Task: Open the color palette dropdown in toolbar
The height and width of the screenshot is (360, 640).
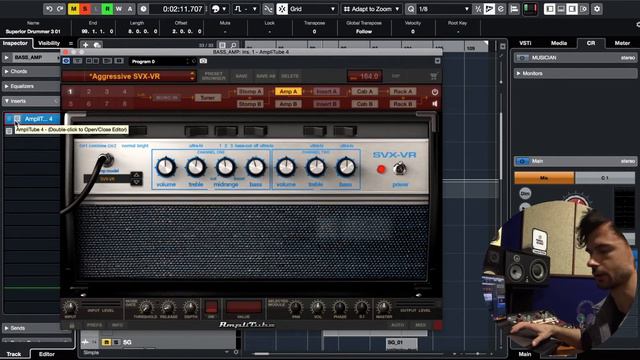Action: pyautogui.click(x=219, y=9)
